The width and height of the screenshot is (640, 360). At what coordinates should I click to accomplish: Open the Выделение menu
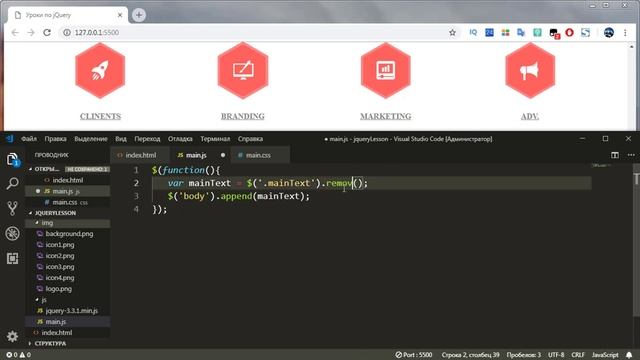click(91, 139)
